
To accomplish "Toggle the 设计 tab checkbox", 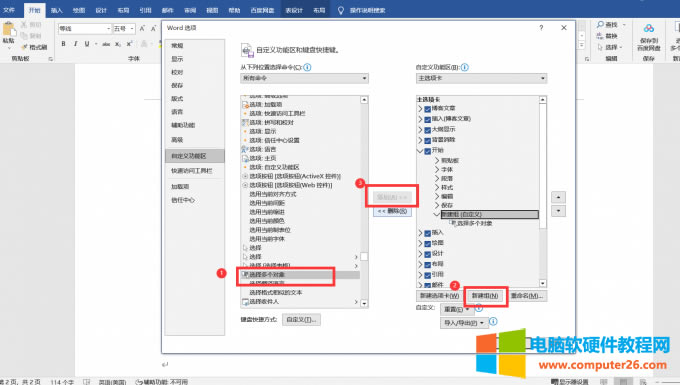I will click(427, 254).
